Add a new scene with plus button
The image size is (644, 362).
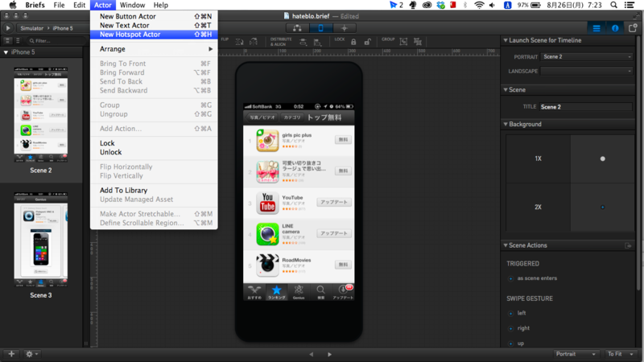coord(11,354)
